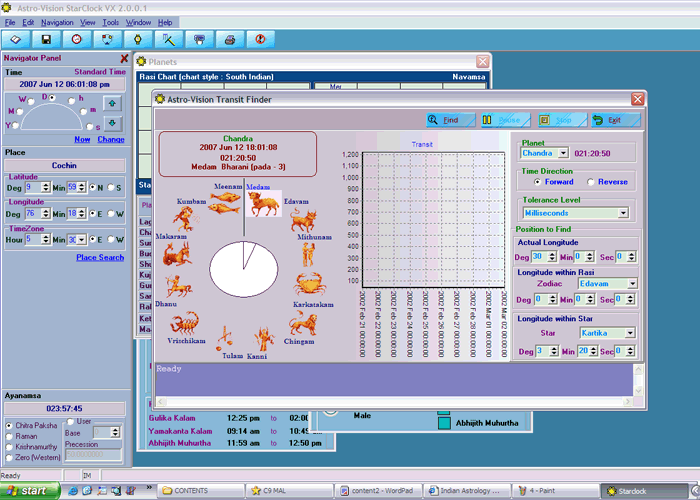Click the Exit button in Transit Finder
Screen dimensions: 700x500
(616, 120)
